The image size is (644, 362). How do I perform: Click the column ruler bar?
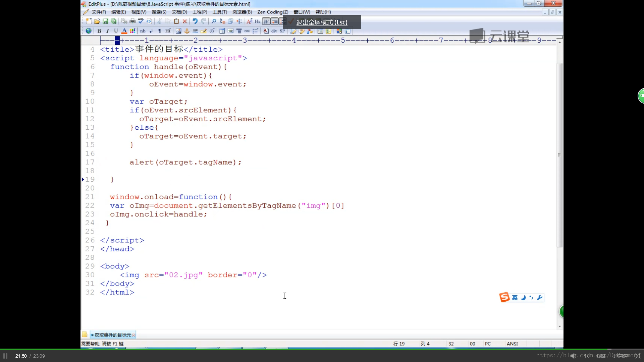[319, 41]
